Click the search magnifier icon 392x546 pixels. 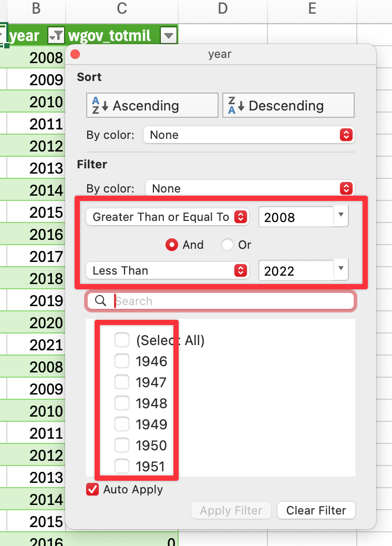(100, 300)
